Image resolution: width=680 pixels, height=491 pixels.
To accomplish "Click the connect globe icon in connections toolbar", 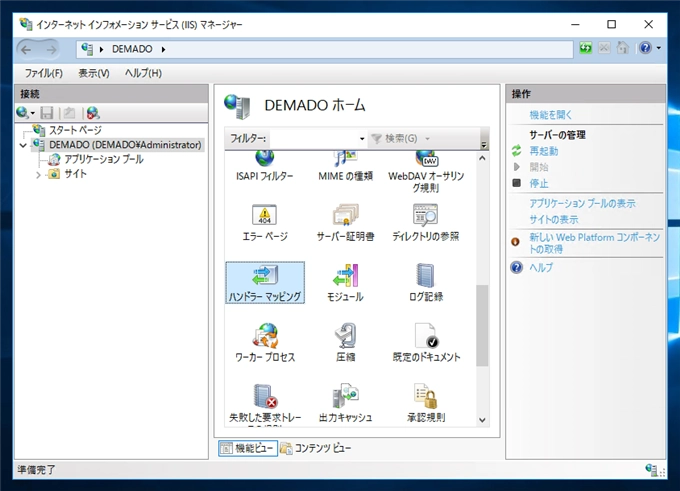I will point(22,113).
